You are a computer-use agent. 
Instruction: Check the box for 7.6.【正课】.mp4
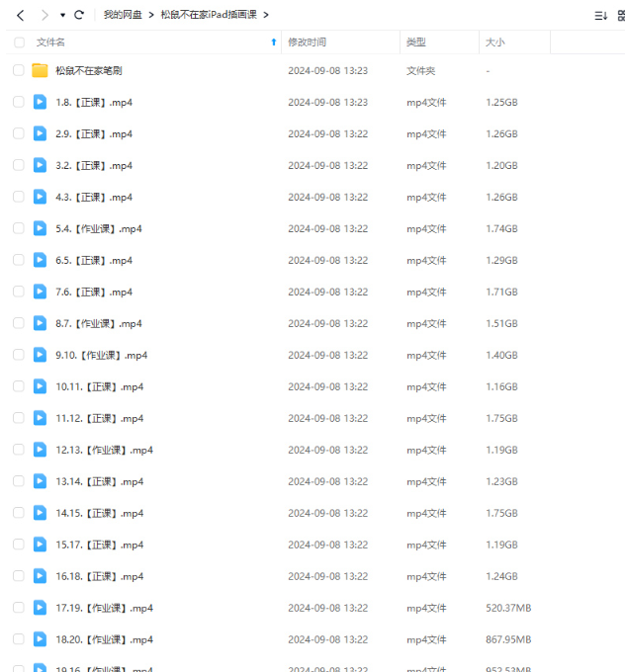point(19,292)
